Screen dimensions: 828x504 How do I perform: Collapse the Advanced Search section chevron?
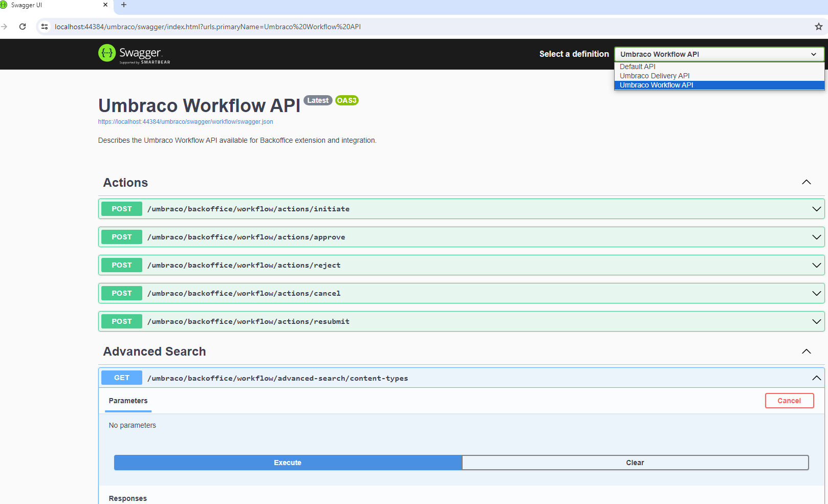(x=807, y=352)
